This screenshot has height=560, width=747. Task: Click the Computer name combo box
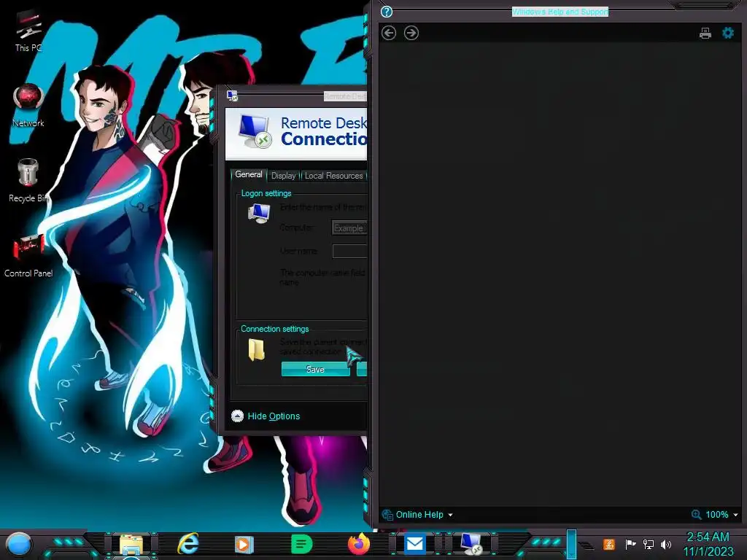click(349, 228)
